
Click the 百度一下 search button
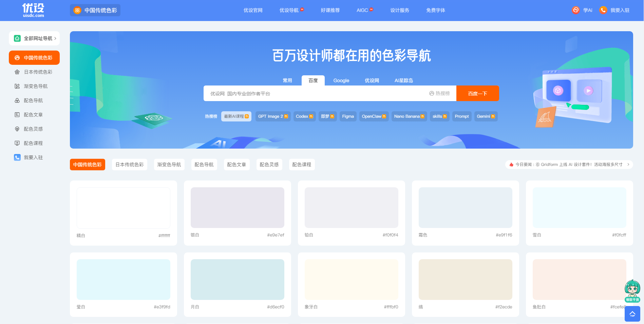(x=478, y=93)
